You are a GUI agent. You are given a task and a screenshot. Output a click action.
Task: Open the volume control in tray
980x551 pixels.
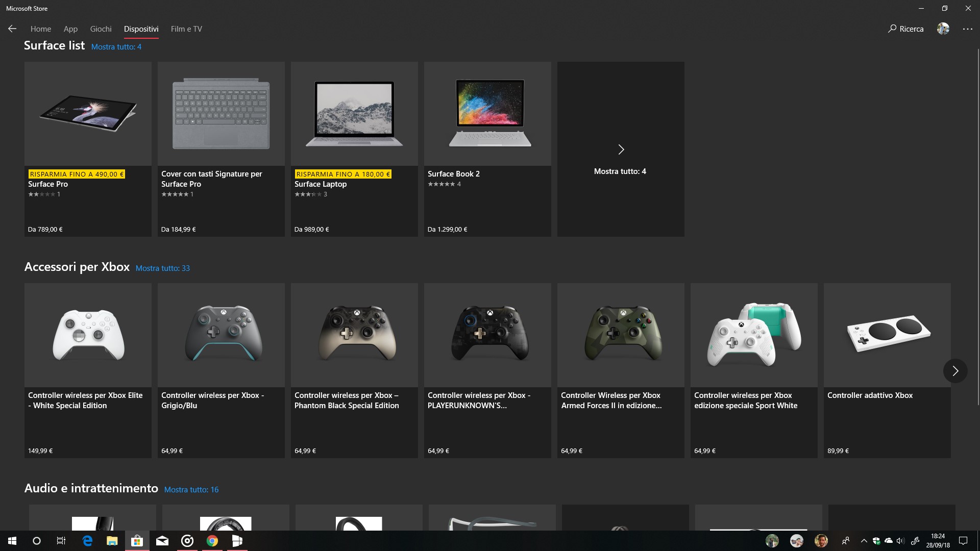[x=900, y=541]
